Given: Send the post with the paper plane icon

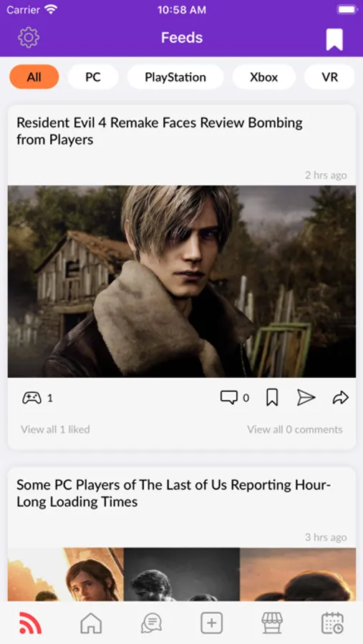Looking at the screenshot, I should pos(306,398).
